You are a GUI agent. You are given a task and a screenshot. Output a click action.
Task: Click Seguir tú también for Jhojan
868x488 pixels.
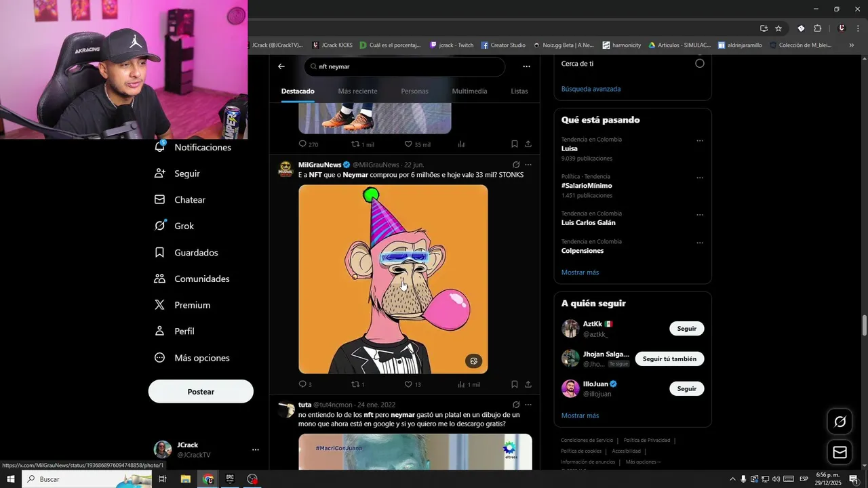[669, 359]
